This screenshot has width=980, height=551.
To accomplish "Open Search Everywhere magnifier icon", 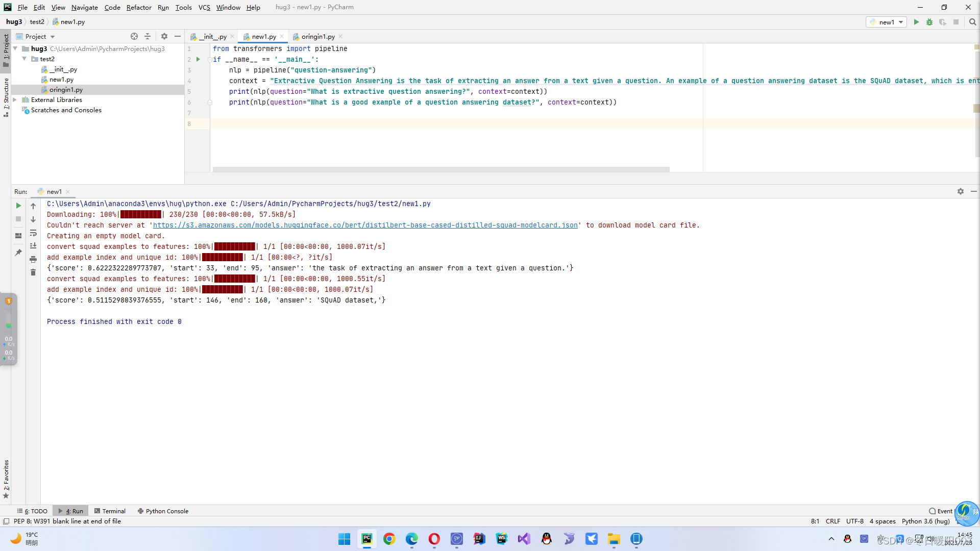I will pyautogui.click(x=972, y=22).
